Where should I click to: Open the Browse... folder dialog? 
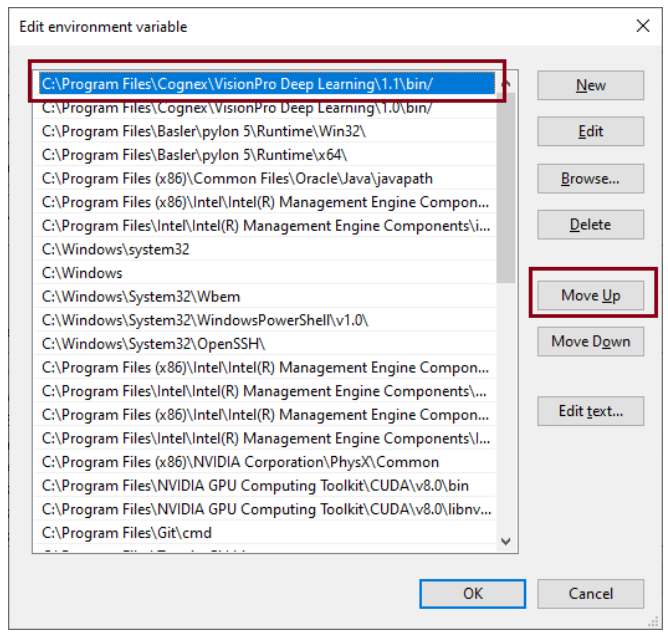[x=590, y=178]
